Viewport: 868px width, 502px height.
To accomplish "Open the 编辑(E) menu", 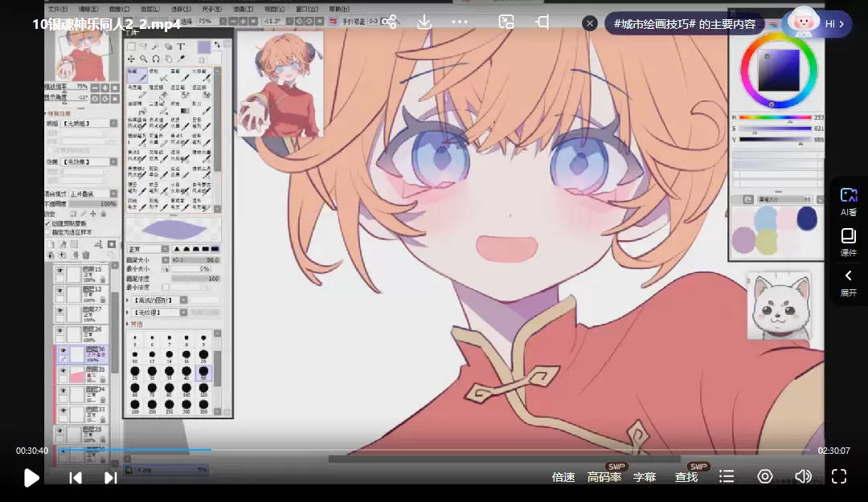I will [x=88, y=10].
